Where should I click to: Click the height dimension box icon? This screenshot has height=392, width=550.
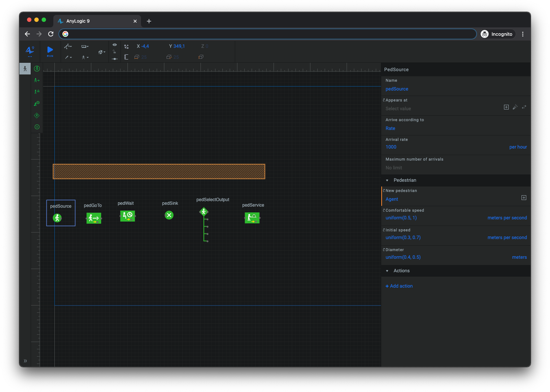[x=201, y=57]
